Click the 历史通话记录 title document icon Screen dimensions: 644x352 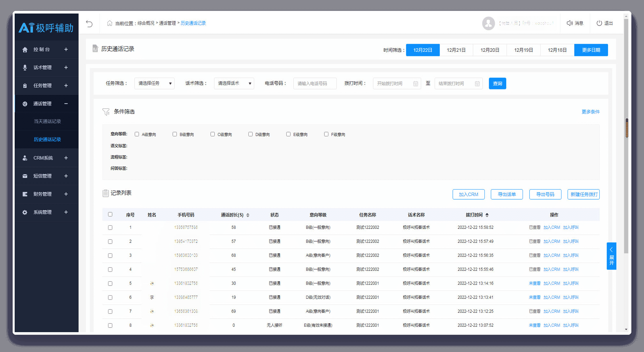click(x=95, y=49)
